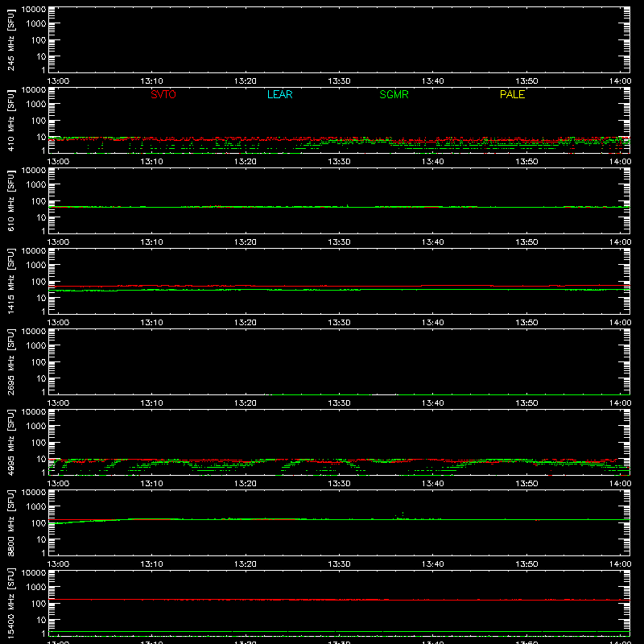Click 14:00 tick label below 245 MHz panel
Image resolution: width=644 pixels, height=644 pixels.
click(620, 81)
